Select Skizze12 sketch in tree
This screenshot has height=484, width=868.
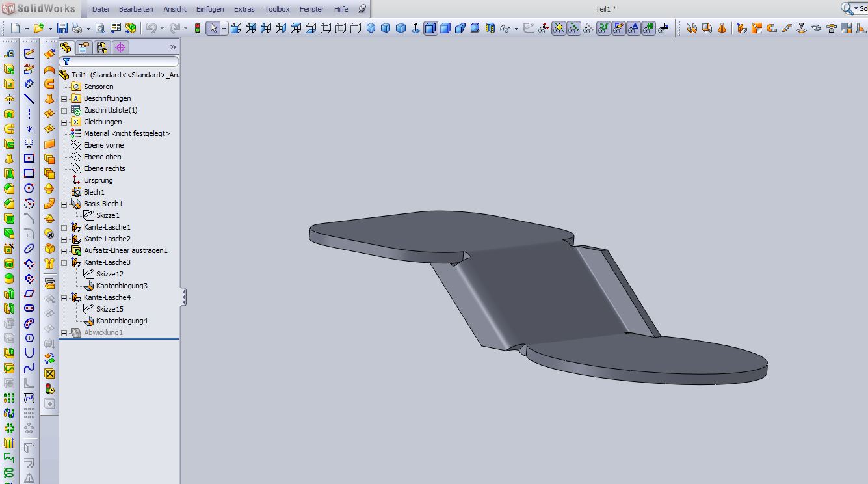(x=109, y=274)
